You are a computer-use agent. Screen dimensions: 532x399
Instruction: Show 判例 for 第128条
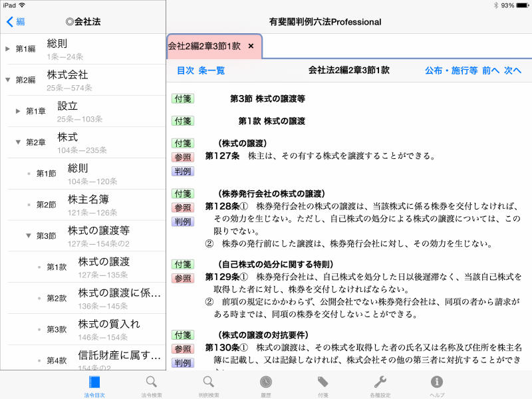pyautogui.click(x=183, y=222)
